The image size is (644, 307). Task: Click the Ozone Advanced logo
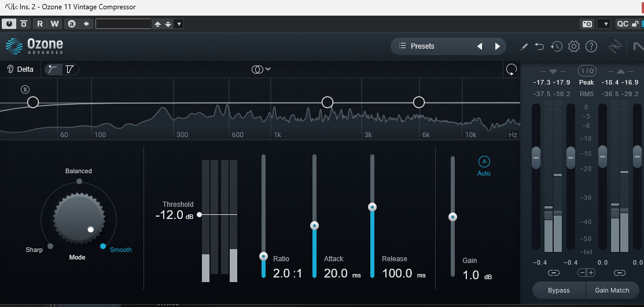click(35, 46)
